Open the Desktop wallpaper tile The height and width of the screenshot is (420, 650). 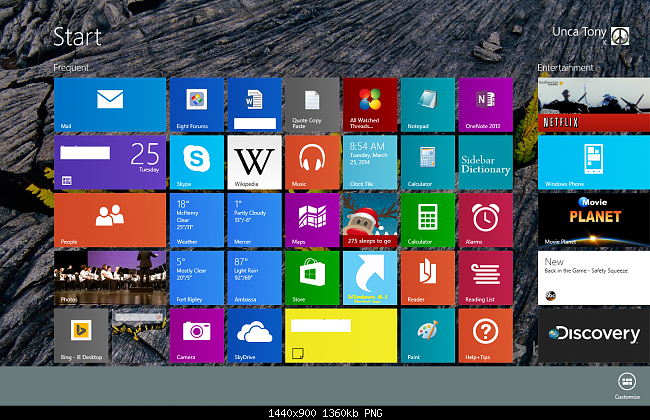139,335
